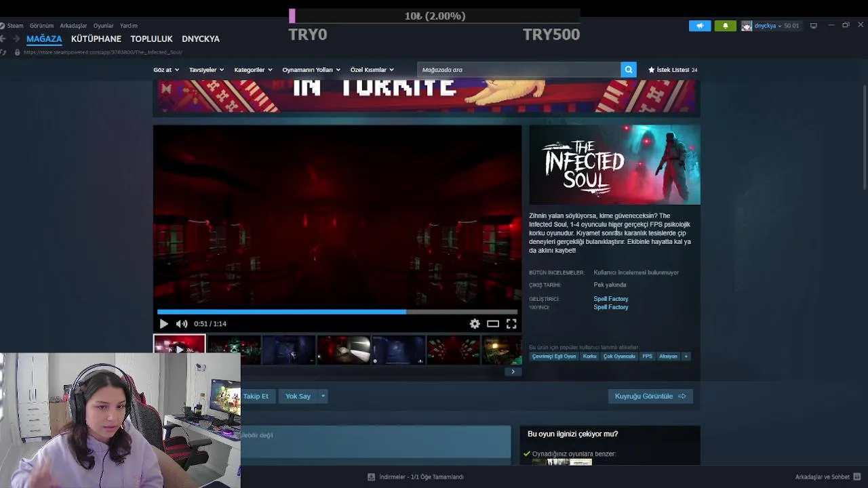
Task: Click the page vertical scrollbar
Action: [x=864, y=139]
